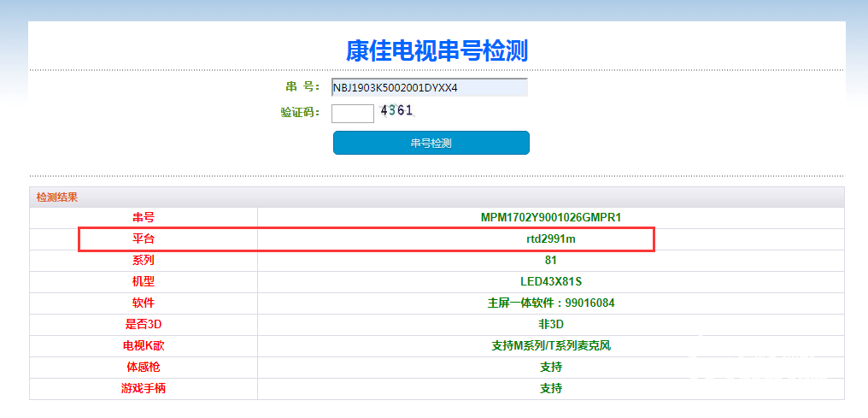Select the 串号 row label
Viewport: 868px width, 418px height.
pos(144,218)
